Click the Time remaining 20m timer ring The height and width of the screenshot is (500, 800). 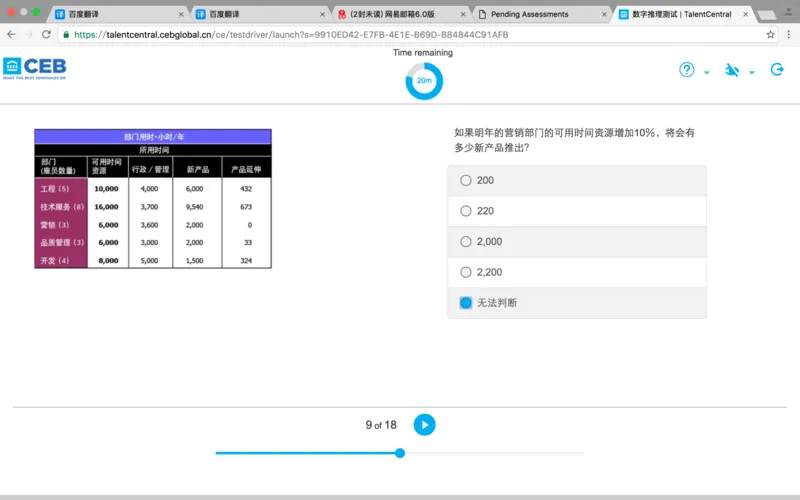pyautogui.click(x=424, y=81)
